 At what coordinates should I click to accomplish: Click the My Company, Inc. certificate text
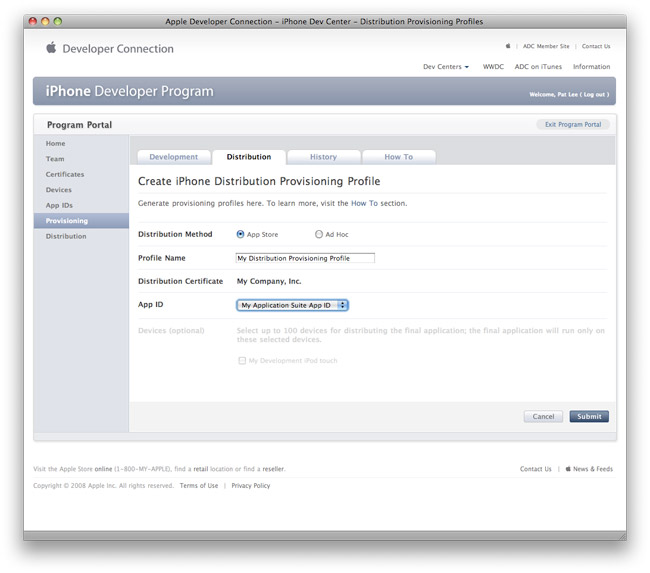click(x=269, y=281)
